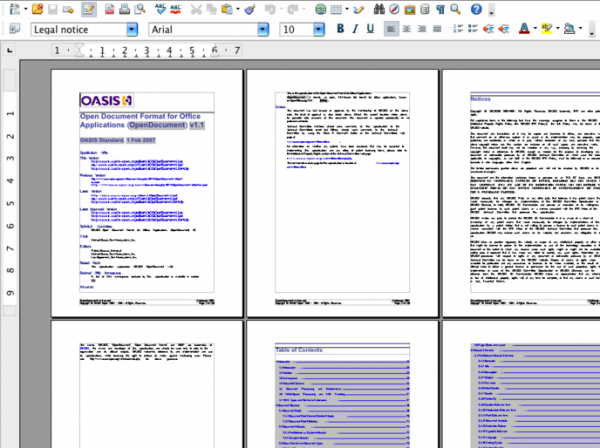Apply the font color

[x=524, y=29]
